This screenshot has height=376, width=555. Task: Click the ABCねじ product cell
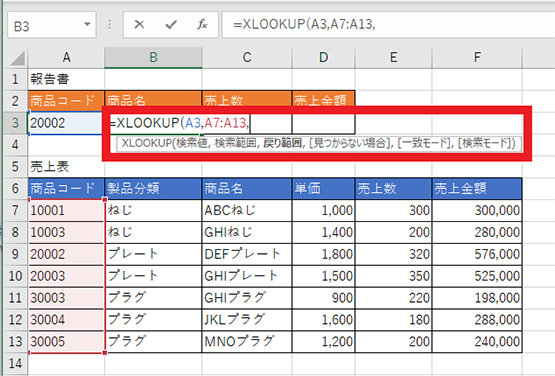click(247, 210)
